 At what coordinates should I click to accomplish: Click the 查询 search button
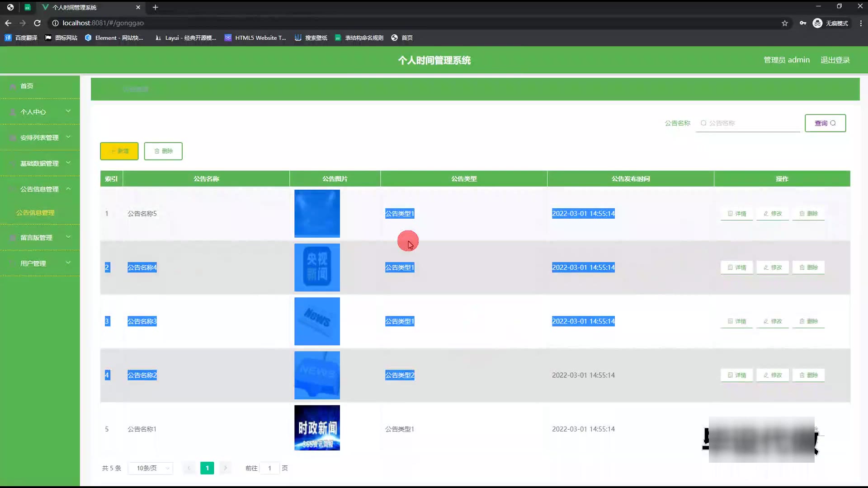[825, 123]
